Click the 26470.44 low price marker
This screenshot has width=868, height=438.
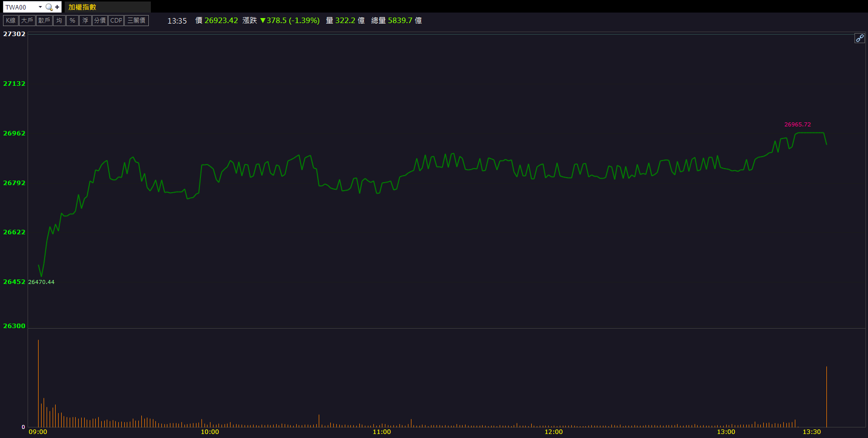[42, 282]
